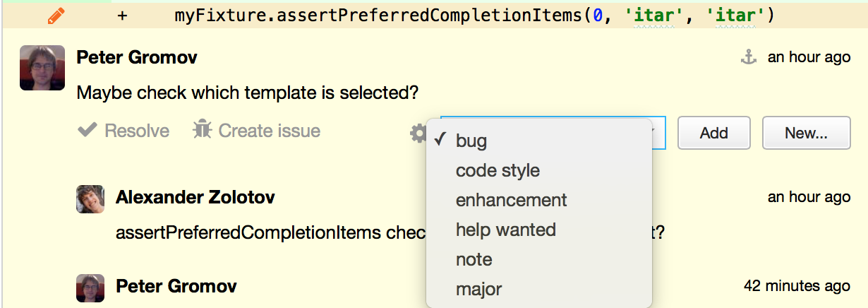868x308 pixels.
Task: Click the anchor icon beside timestamp
Action: [748, 58]
